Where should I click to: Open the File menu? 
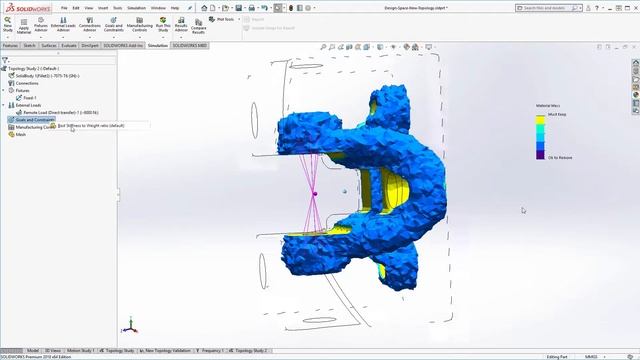tap(64, 8)
